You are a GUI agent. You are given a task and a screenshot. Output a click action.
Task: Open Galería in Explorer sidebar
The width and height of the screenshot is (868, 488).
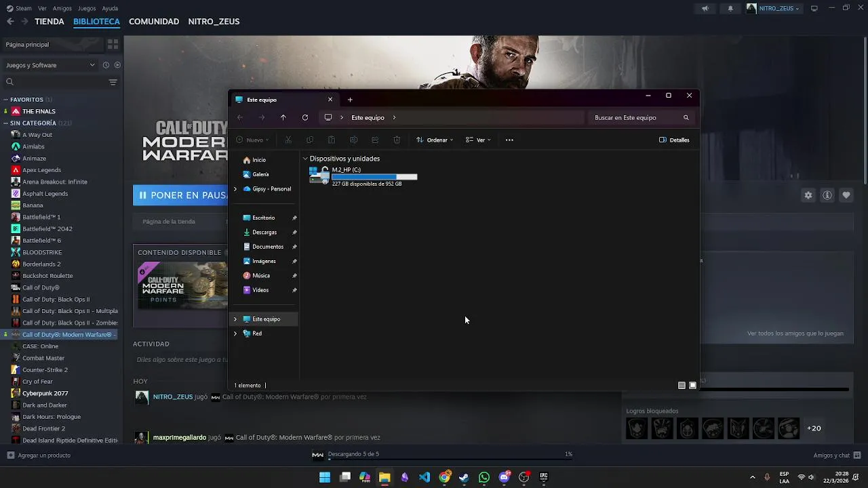(260, 174)
